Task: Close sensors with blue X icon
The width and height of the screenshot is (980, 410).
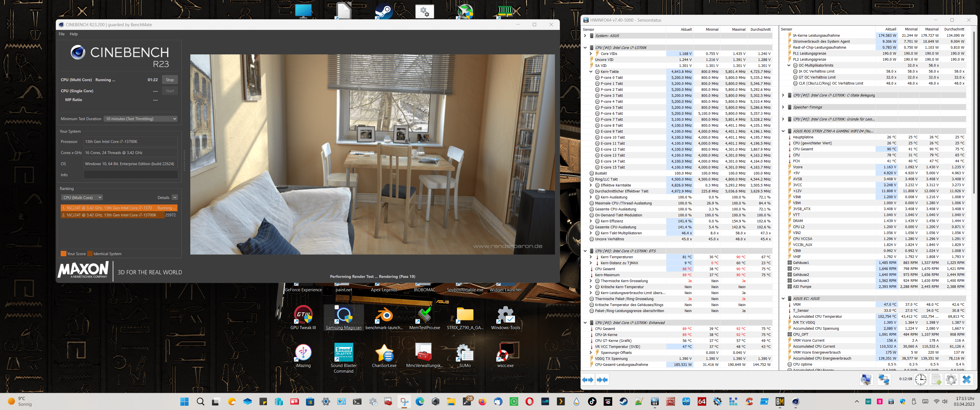Action: click(x=966, y=379)
